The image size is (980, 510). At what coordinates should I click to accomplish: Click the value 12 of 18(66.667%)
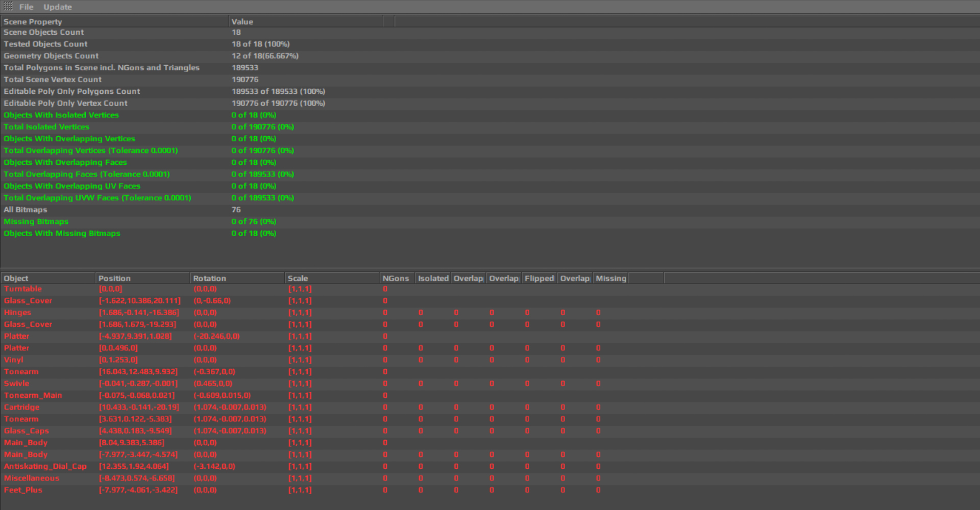pyautogui.click(x=265, y=56)
